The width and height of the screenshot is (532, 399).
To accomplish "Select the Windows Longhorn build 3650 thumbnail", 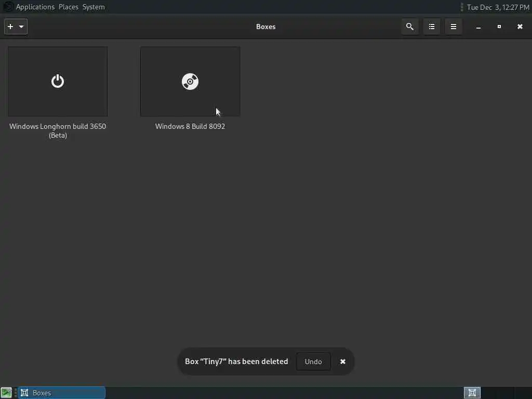I will [58, 82].
